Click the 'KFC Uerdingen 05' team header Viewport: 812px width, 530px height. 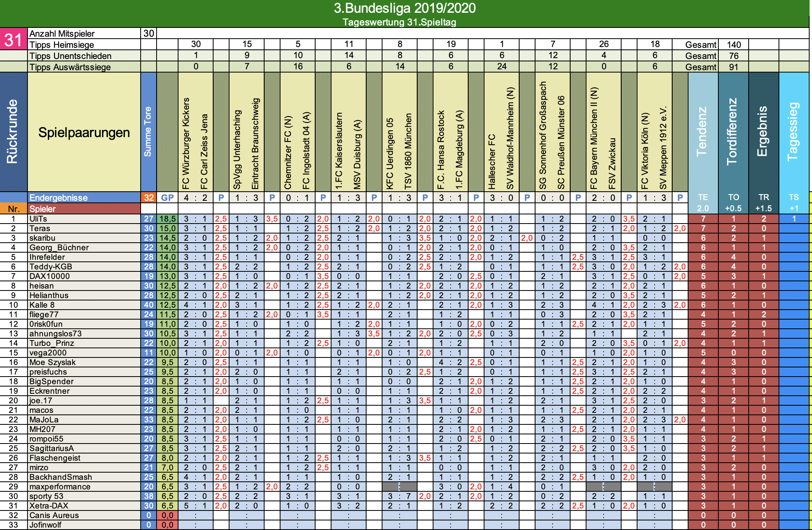(390, 154)
